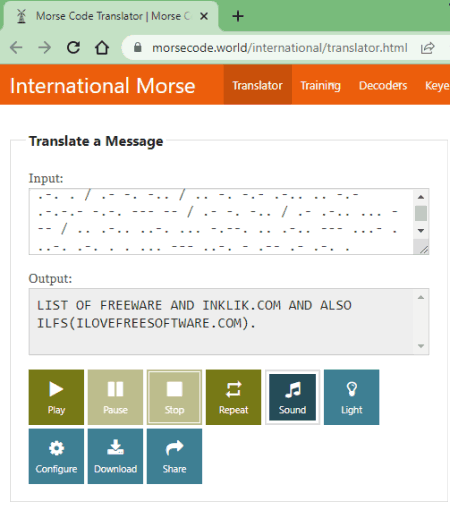450x510 pixels.
Task: Click the Input area resize handle
Action: 424,249
